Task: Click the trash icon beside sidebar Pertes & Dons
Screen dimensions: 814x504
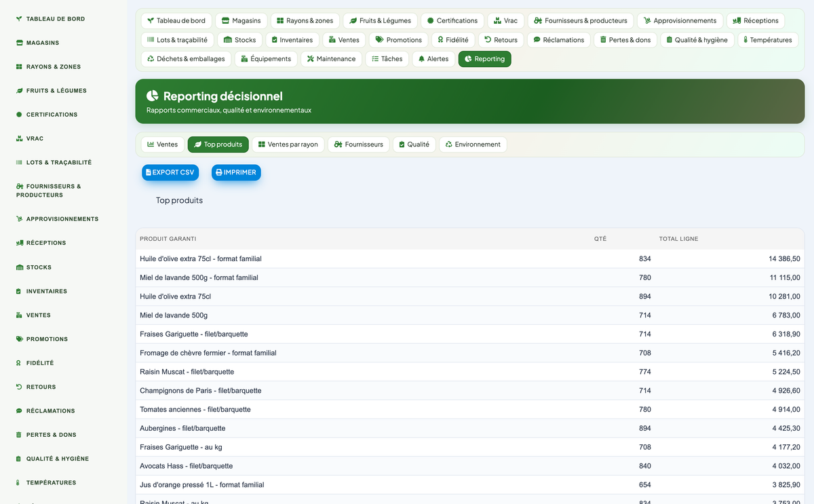Action: coord(19,435)
